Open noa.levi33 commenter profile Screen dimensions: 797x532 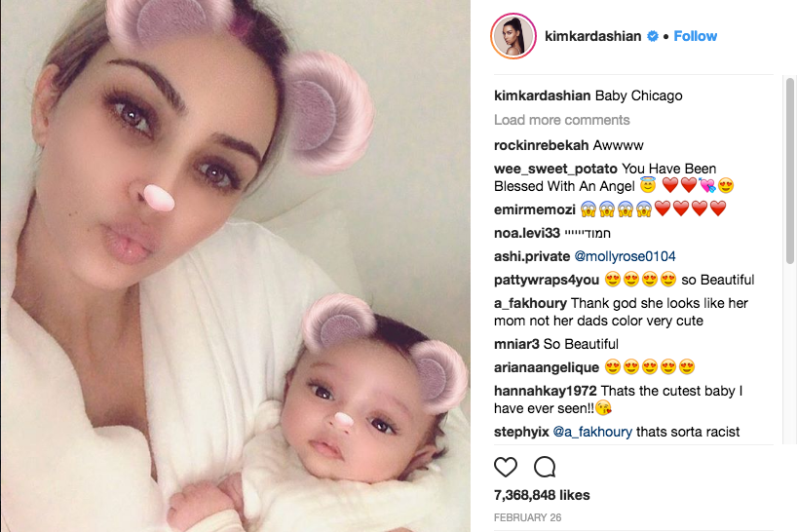point(526,233)
